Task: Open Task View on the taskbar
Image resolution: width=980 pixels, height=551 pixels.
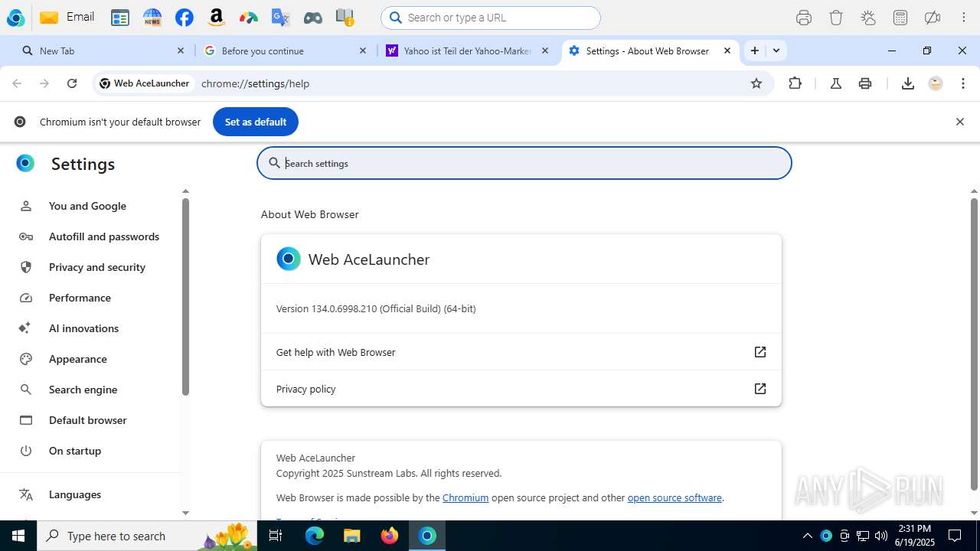Action: pos(276,536)
